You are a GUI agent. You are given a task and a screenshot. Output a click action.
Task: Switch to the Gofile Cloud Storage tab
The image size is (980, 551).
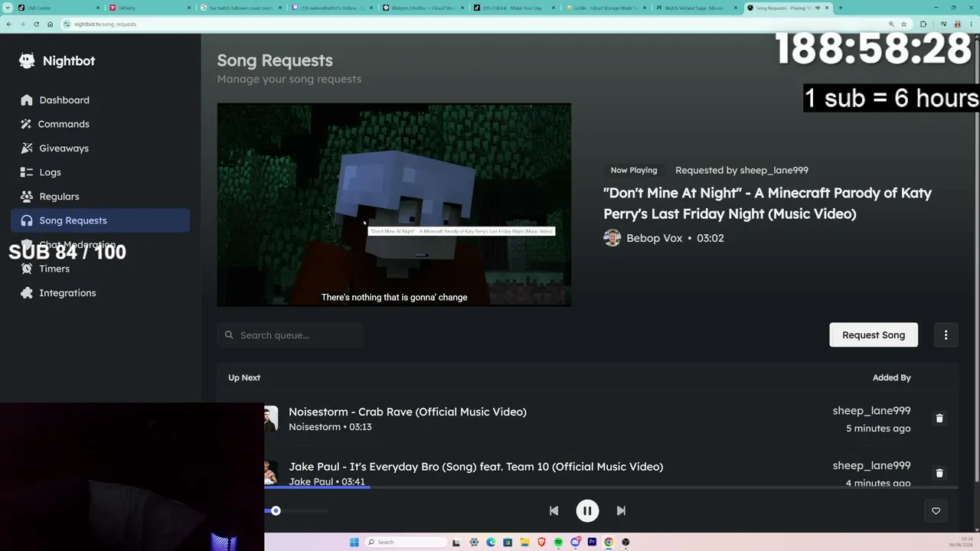point(604,8)
